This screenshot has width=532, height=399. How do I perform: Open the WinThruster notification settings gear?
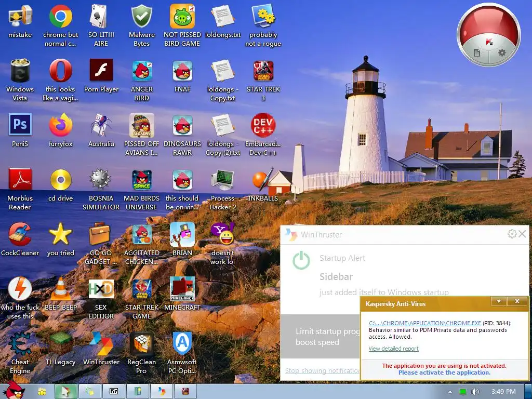(x=512, y=234)
